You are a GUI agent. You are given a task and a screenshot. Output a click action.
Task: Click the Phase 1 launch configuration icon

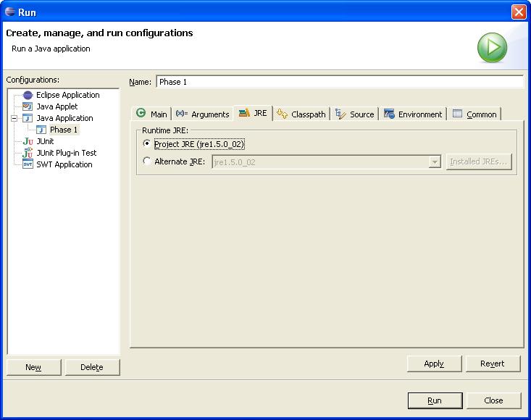point(41,130)
